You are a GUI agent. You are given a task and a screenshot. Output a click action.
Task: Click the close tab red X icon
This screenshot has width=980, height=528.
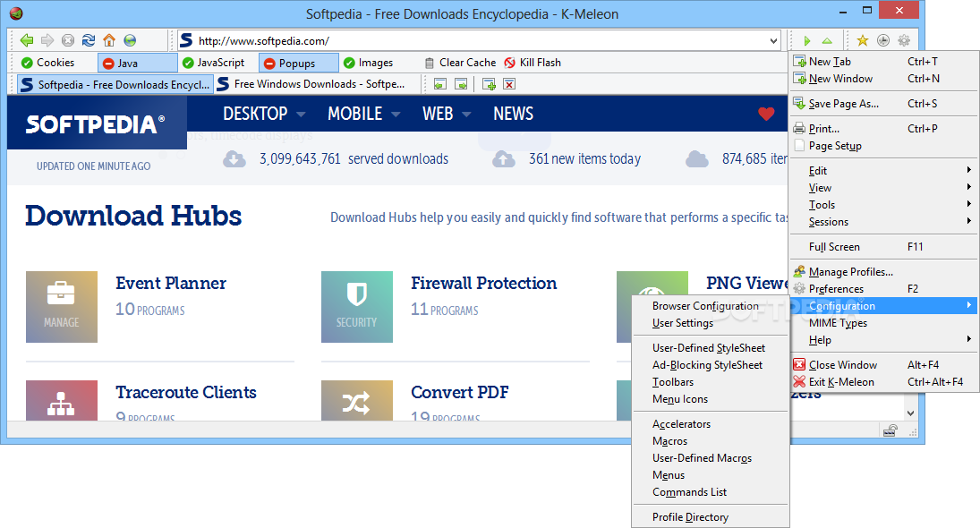point(509,84)
